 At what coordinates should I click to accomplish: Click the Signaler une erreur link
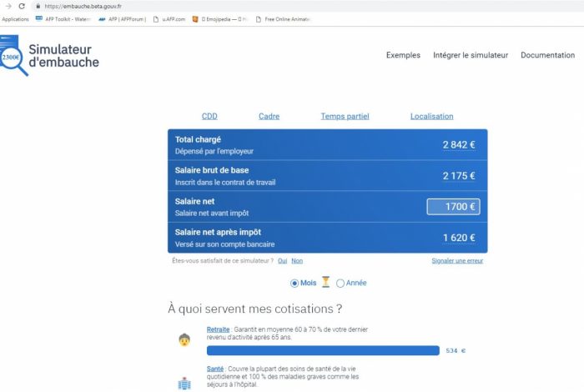(456, 261)
